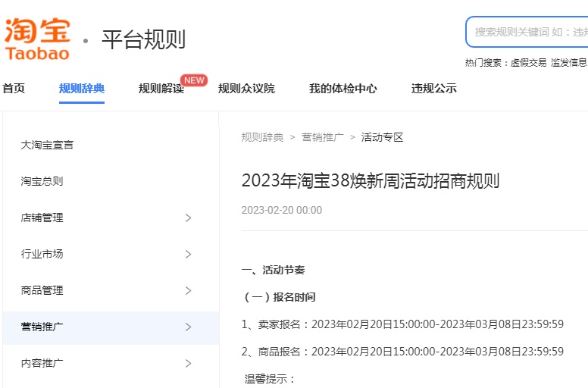The image size is (588, 388).
Task: Click the NEW badge on 规则解读
Action: click(194, 80)
